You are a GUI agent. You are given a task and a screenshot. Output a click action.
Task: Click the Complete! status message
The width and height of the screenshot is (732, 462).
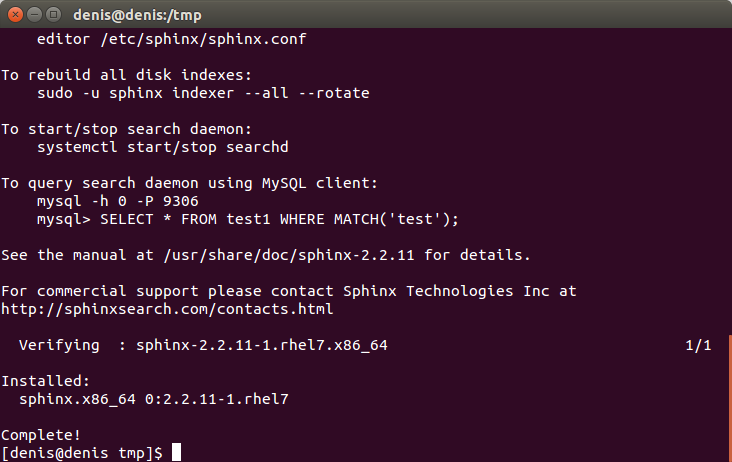tap(41, 435)
